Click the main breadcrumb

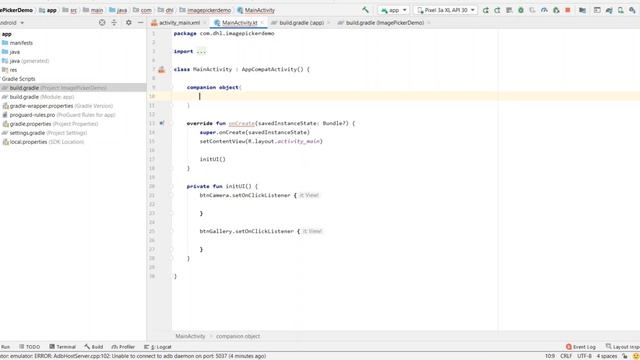[93, 10]
